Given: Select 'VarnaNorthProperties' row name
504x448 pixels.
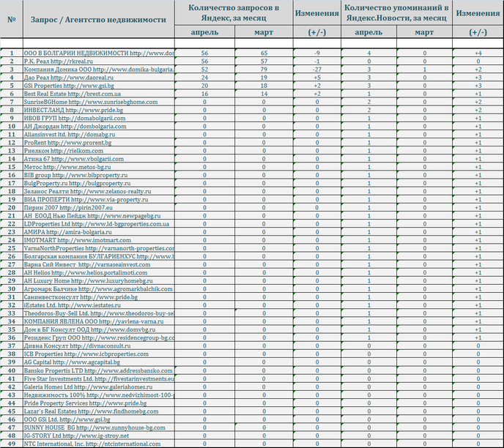Looking at the screenshot, I should tap(99, 248).
